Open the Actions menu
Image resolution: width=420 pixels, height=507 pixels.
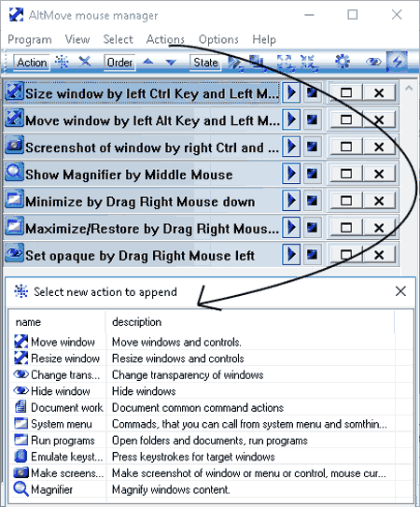coord(165,39)
